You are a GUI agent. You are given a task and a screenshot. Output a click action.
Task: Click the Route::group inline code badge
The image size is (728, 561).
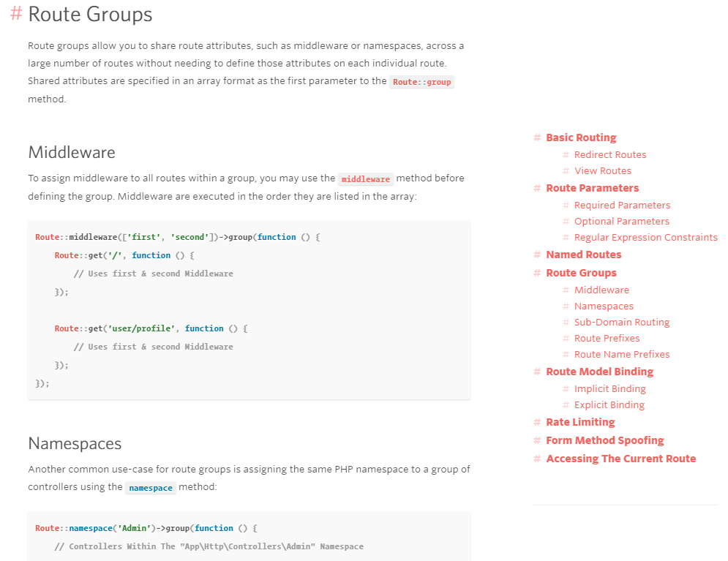click(422, 82)
